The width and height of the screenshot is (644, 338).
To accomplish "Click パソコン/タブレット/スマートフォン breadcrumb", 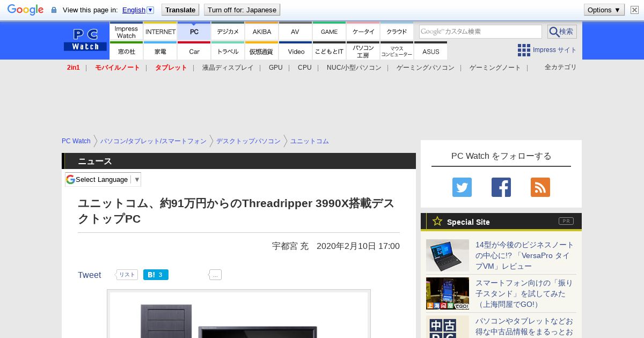I will click(153, 141).
